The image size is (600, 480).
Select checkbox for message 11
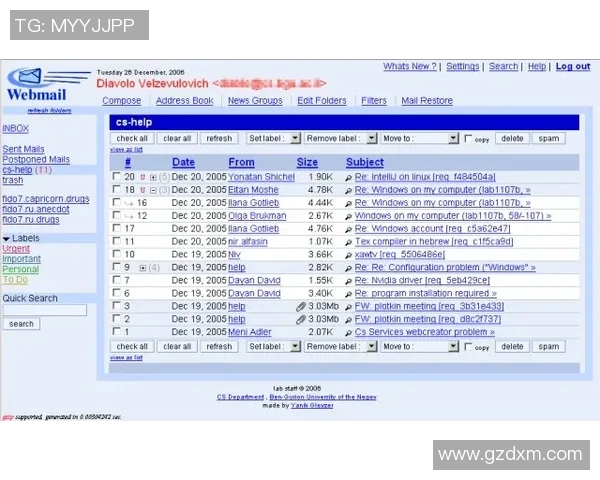tap(116, 242)
